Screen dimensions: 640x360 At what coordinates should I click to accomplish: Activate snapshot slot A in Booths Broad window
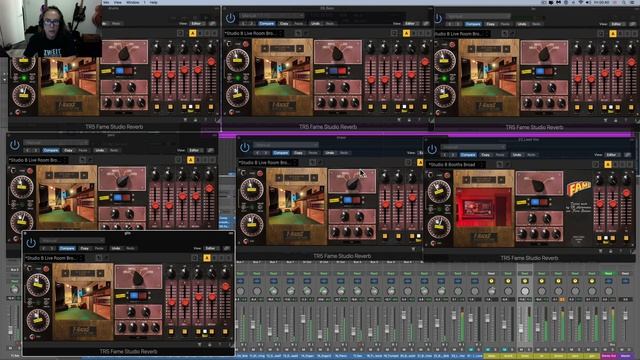click(x=608, y=164)
